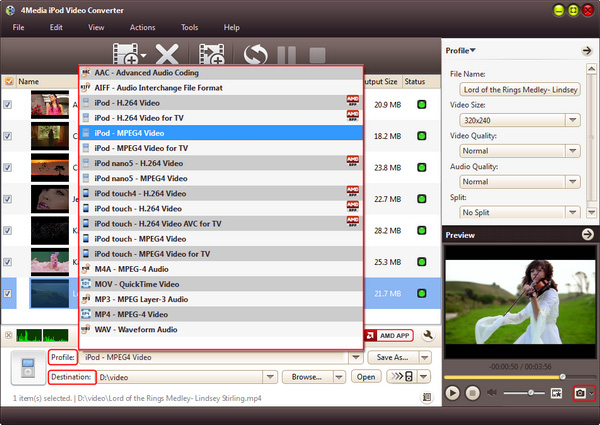Uncheck the 21.7 MB selected file checkbox

point(7,293)
